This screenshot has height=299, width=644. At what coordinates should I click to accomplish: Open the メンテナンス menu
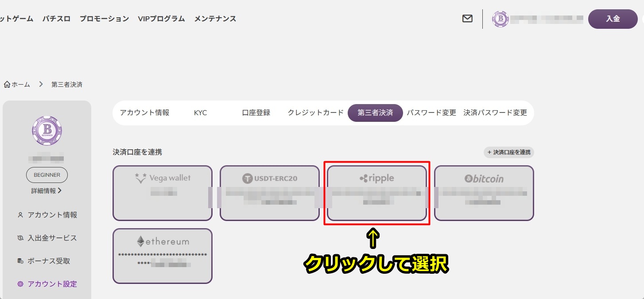pos(215,19)
